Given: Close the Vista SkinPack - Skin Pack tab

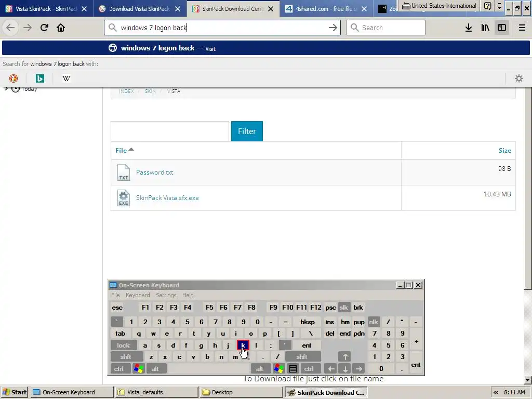Looking at the screenshot, I should [84, 9].
